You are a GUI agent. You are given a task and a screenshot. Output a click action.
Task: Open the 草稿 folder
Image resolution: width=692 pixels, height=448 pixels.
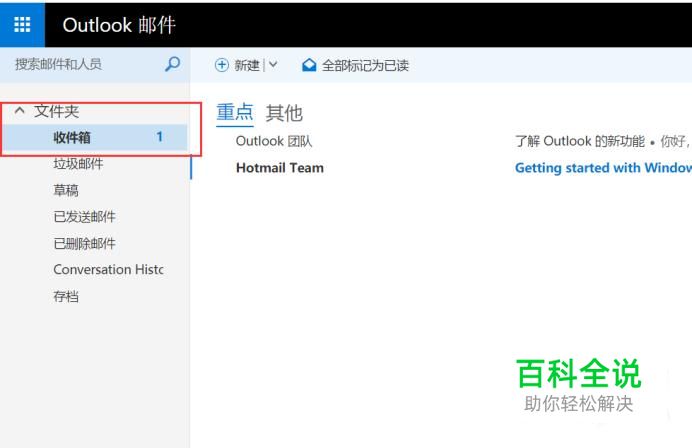[66, 190]
